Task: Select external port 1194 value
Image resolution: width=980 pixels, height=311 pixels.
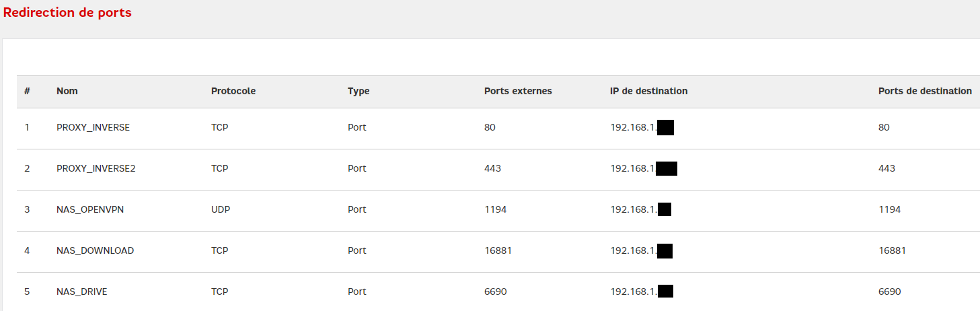Action: [x=495, y=209]
